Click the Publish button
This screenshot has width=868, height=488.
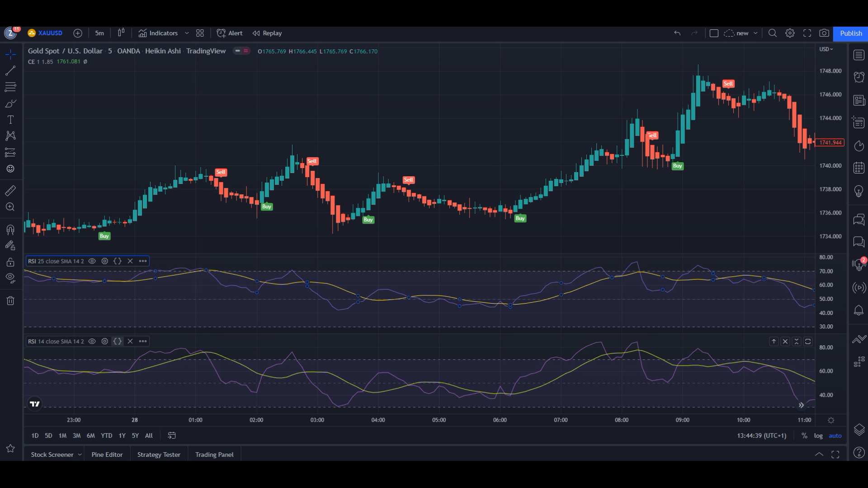pos(850,33)
